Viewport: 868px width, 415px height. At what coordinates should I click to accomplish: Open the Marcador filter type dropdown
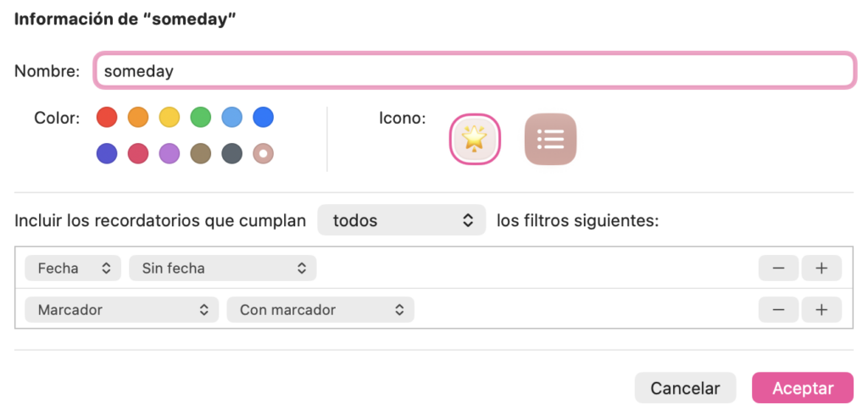click(x=122, y=310)
